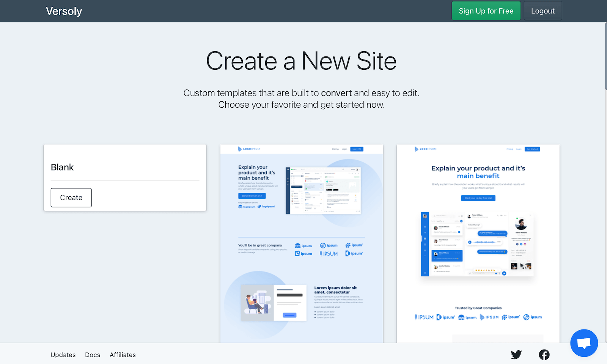Open the Updates link in footer
Viewport: 607px width, 364px height.
pos(63,355)
